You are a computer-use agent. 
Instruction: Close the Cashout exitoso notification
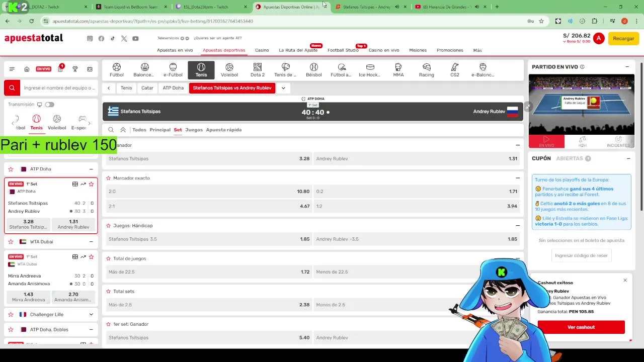coord(625,281)
